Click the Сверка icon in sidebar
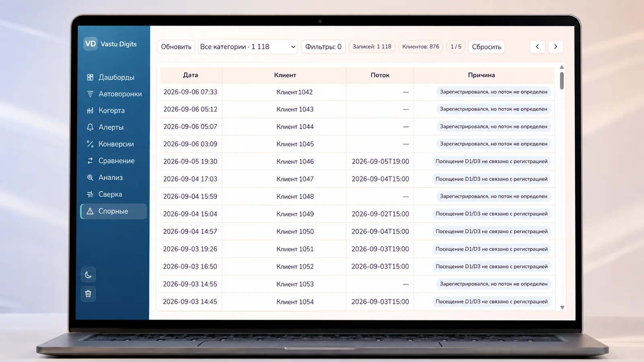Screen dimensions: 644x362 coord(90,194)
